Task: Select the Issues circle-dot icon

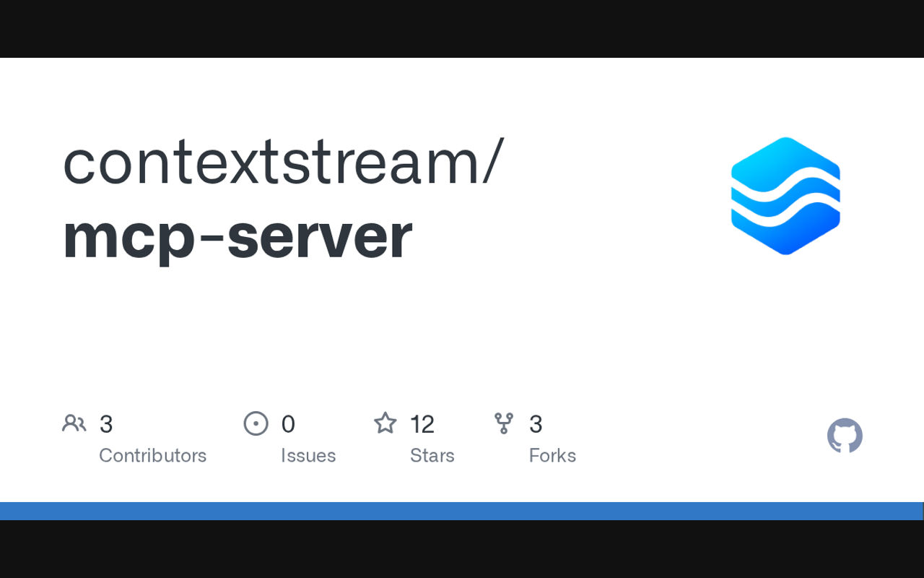Action: click(256, 423)
